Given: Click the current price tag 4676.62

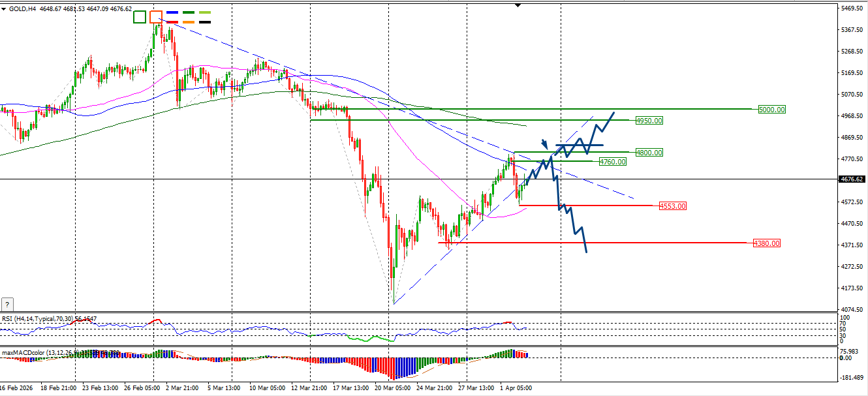Looking at the screenshot, I should point(853,179).
